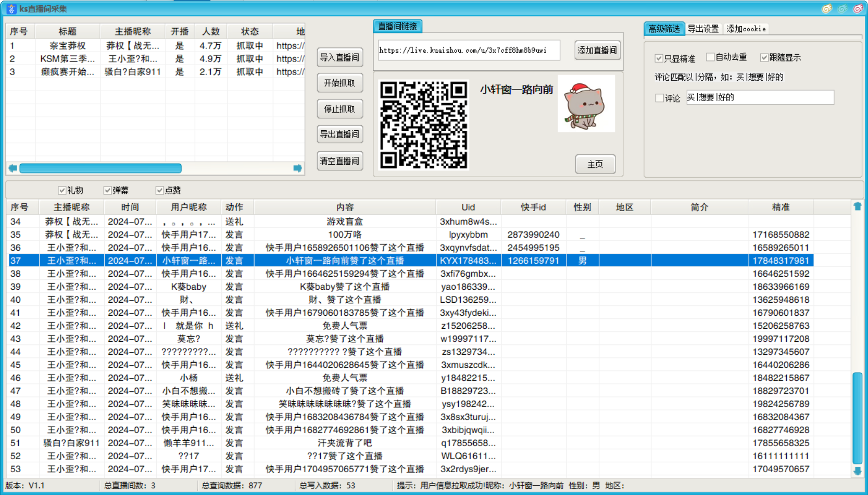The height and width of the screenshot is (495, 868).
Task: Click the 性别 column header
Action: [x=582, y=207]
